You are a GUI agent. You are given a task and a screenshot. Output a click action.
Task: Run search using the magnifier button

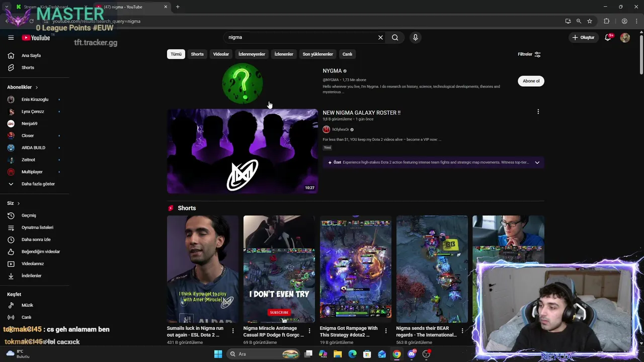pyautogui.click(x=395, y=37)
